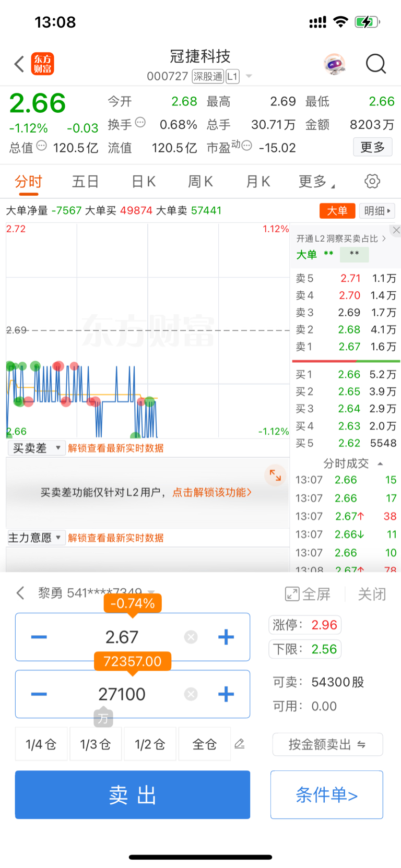
Task: Select 卖5 ask row at 2.71
Action: click(346, 278)
